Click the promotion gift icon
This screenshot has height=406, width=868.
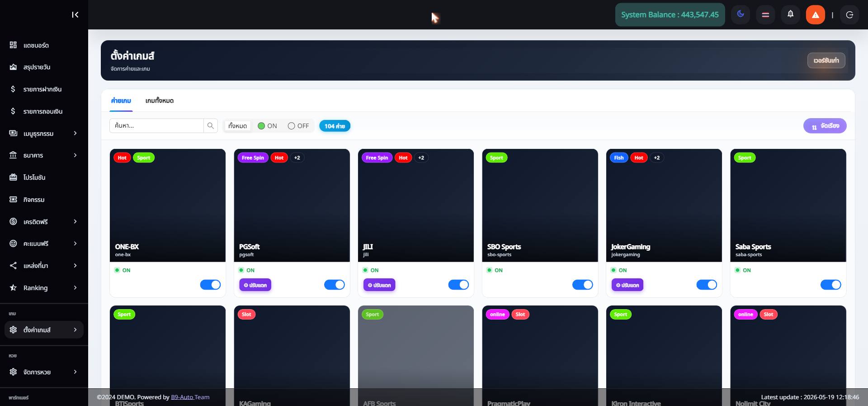point(13,177)
